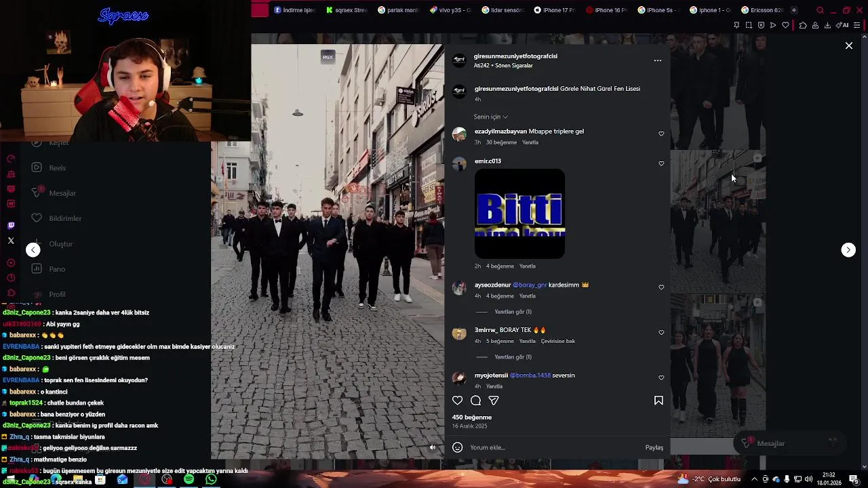The width and height of the screenshot is (868, 488).
Task: Expand the 'Senin için' comment sort dropdown
Action: 491,117
